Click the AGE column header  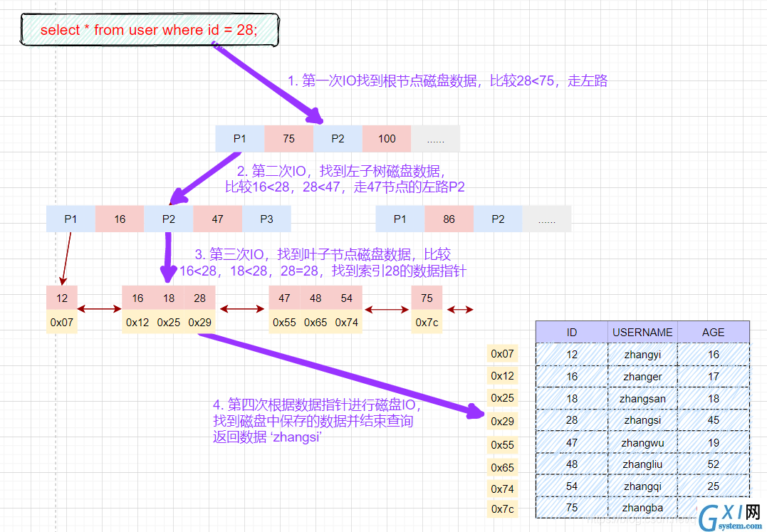click(713, 332)
